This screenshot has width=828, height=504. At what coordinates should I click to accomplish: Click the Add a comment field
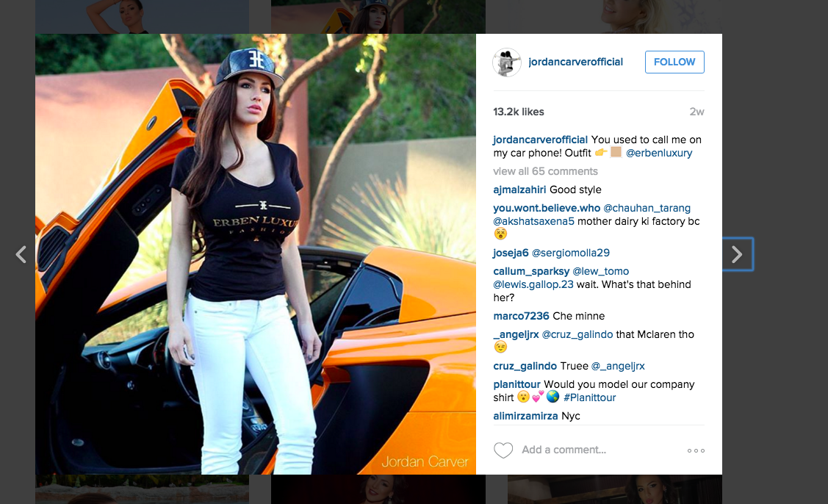click(597, 450)
